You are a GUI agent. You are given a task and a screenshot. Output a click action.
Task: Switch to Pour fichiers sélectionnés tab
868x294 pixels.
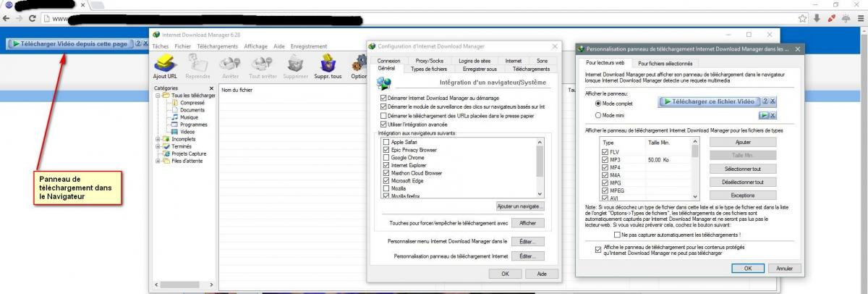[x=665, y=64]
